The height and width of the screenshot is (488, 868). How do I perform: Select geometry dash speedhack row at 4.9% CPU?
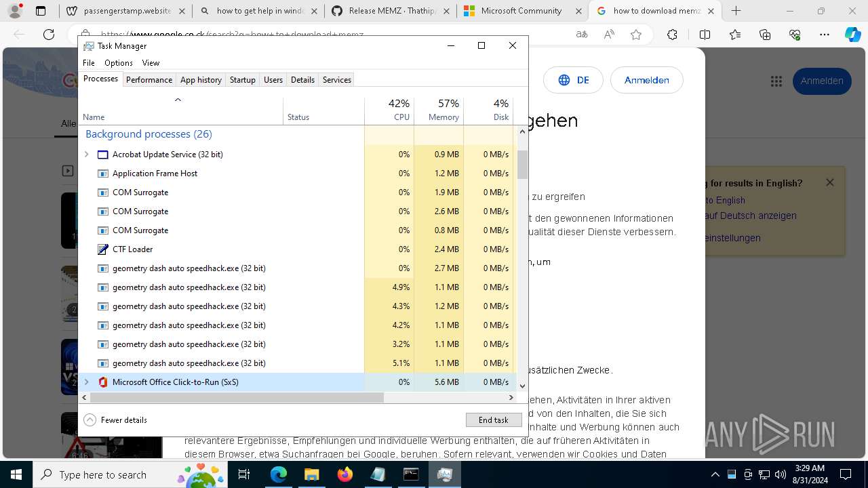coord(297,287)
